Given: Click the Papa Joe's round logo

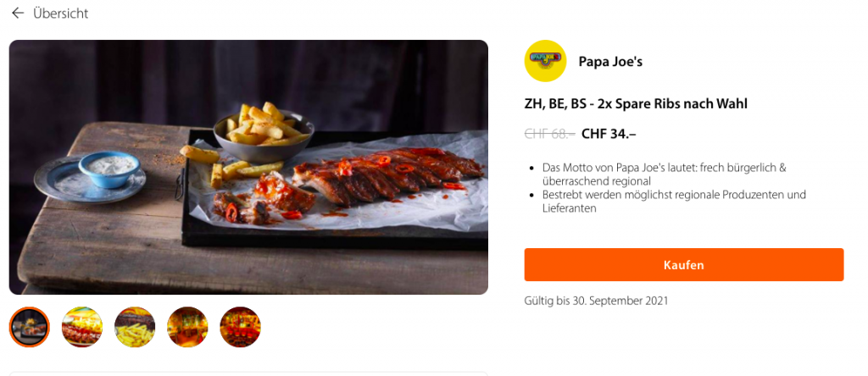Looking at the screenshot, I should click(x=545, y=61).
